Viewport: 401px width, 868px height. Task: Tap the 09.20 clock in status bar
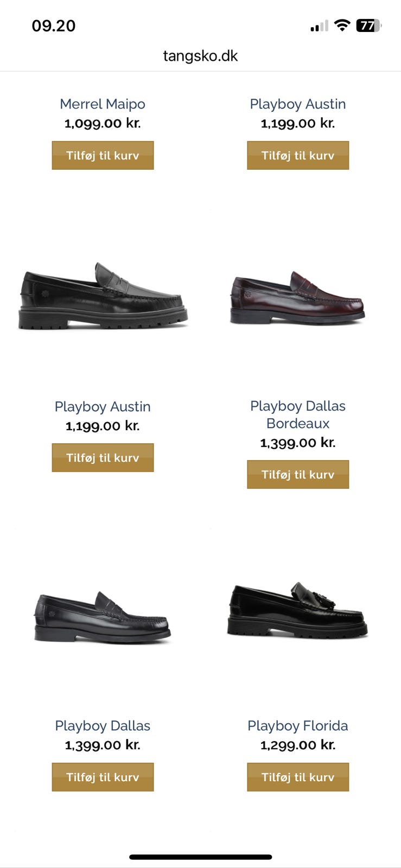[x=54, y=25]
